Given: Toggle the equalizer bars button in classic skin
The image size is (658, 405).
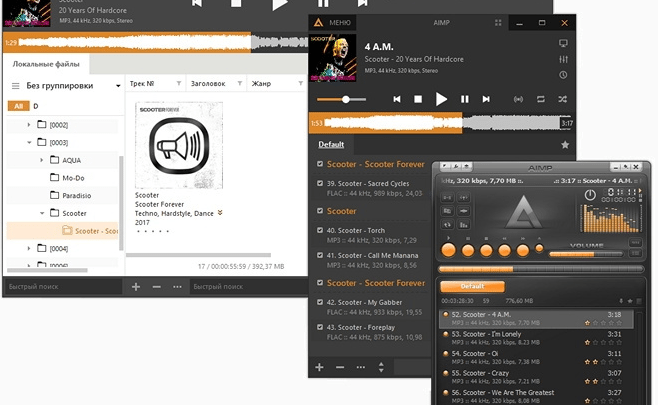Looking at the screenshot, I should (x=464, y=225).
